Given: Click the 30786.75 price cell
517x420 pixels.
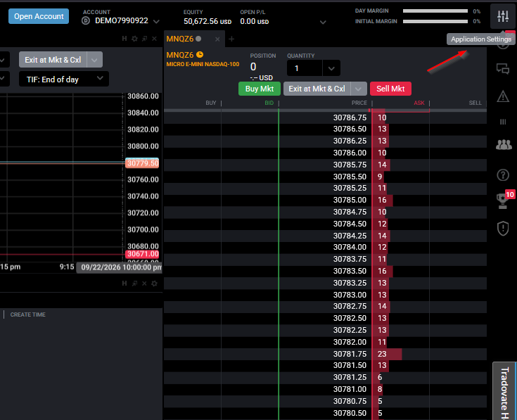Looking at the screenshot, I should coord(350,117).
